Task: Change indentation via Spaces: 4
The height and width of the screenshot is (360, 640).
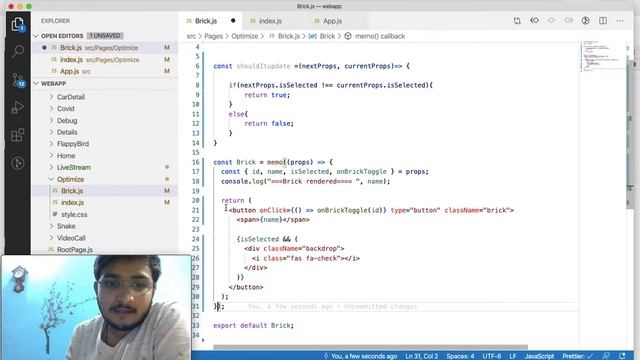Action: (x=460, y=356)
